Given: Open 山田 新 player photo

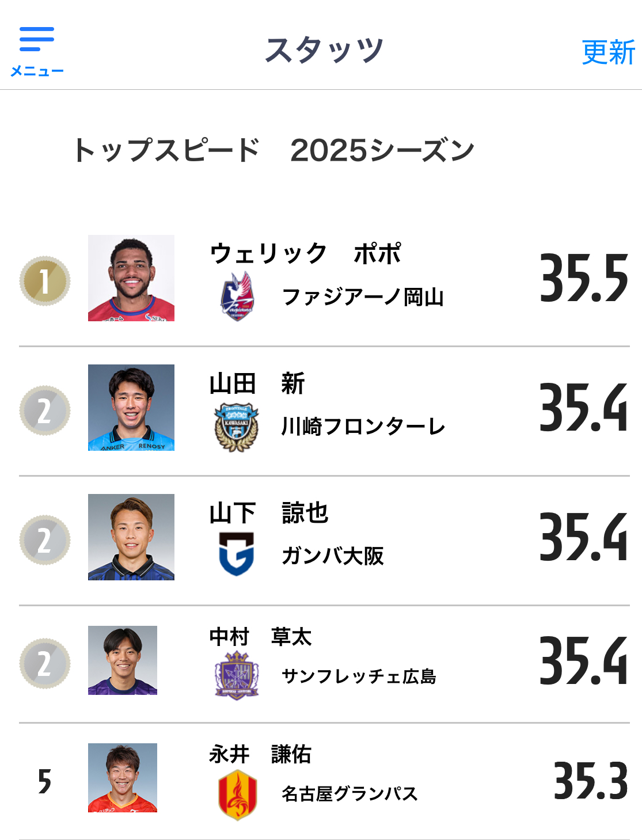Looking at the screenshot, I should tap(131, 408).
